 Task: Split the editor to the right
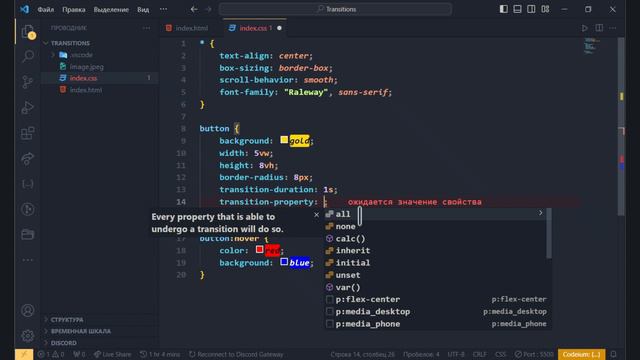tap(599, 28)
